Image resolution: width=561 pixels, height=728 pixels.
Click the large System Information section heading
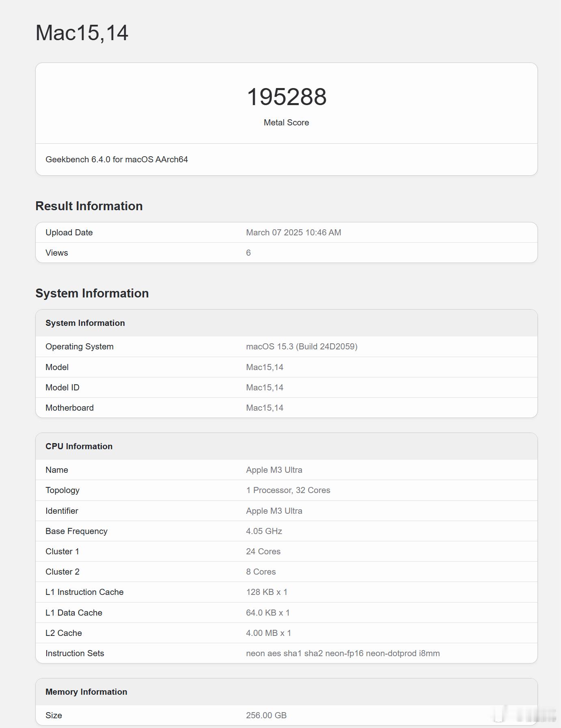click(92, 293)
